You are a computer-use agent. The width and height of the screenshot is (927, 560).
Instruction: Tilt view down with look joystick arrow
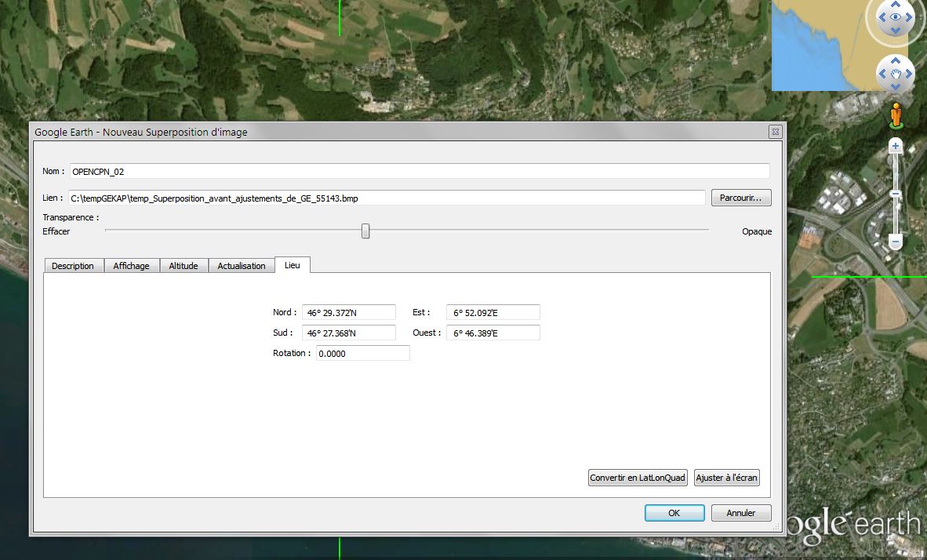[895, 31]
